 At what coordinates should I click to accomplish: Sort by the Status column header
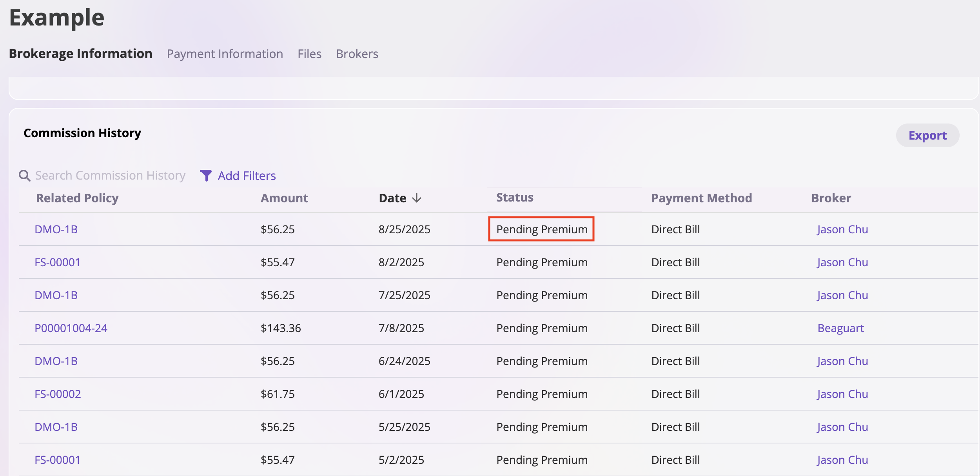tap(514, 197)
